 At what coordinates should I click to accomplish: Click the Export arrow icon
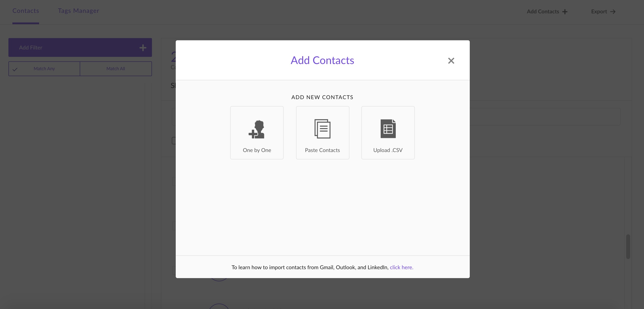pos(613,12)
